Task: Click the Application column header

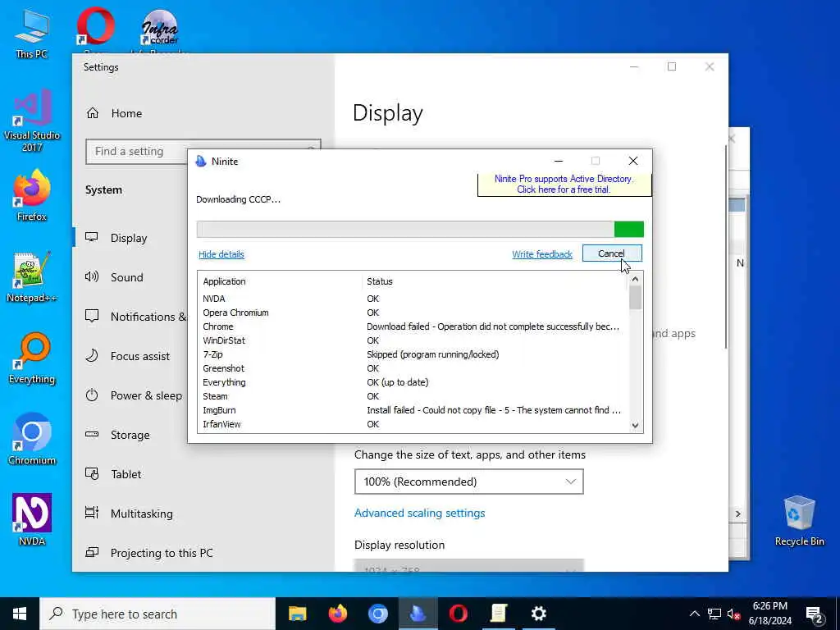Action: 280,282
